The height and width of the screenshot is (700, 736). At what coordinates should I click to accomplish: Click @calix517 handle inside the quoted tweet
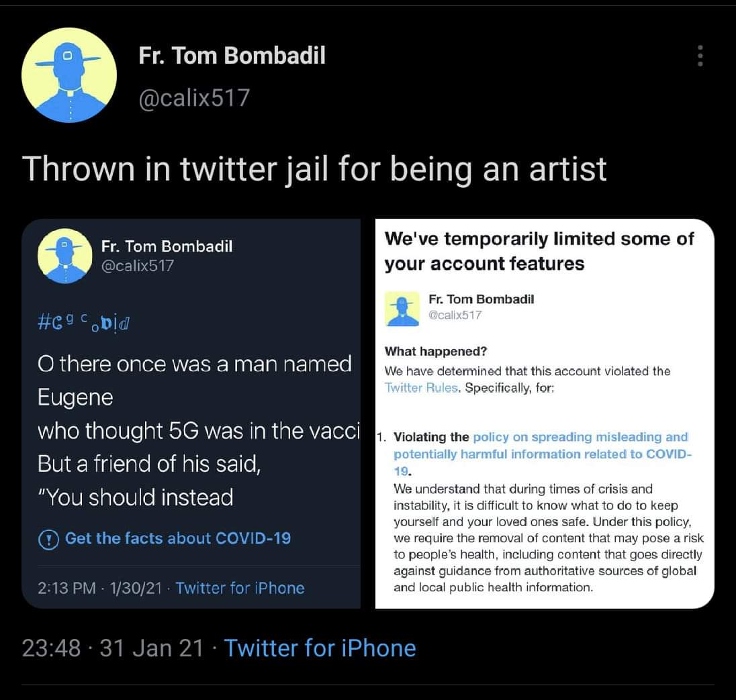coord(137,266)
